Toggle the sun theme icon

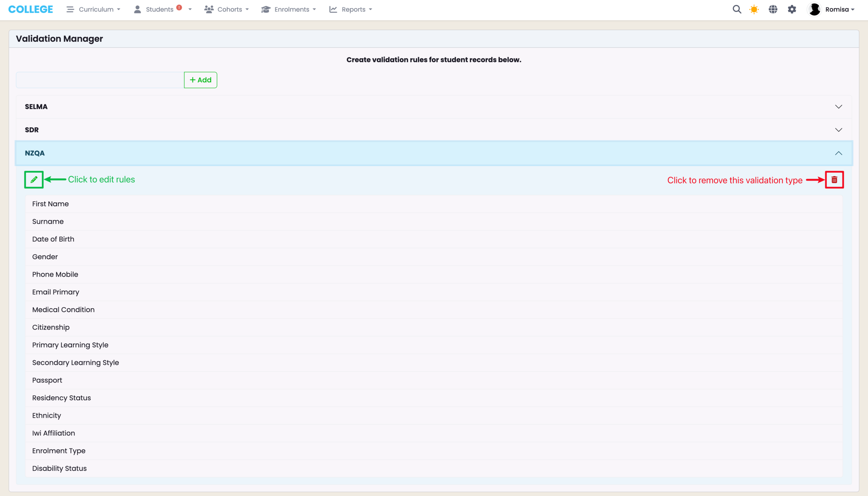pyautogui.click(x=754, y=9)
